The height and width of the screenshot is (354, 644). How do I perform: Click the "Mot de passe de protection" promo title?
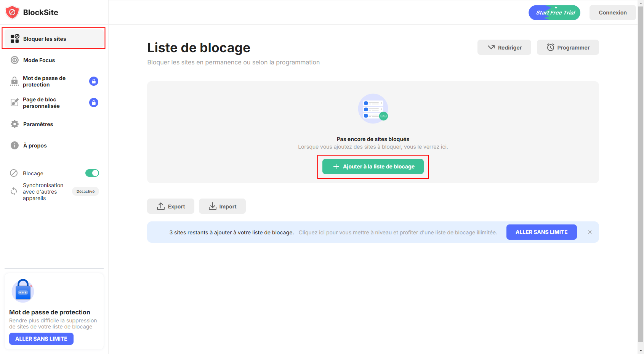(50, 312)
